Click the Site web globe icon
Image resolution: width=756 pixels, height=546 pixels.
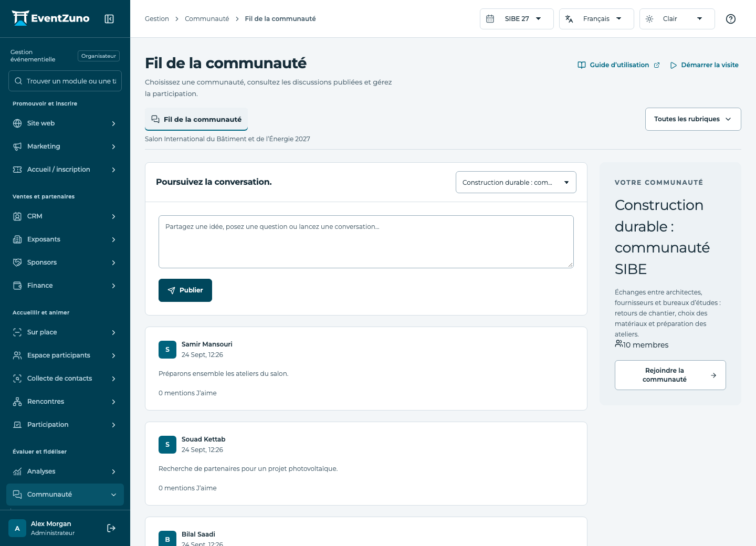(x=17, y=123)
